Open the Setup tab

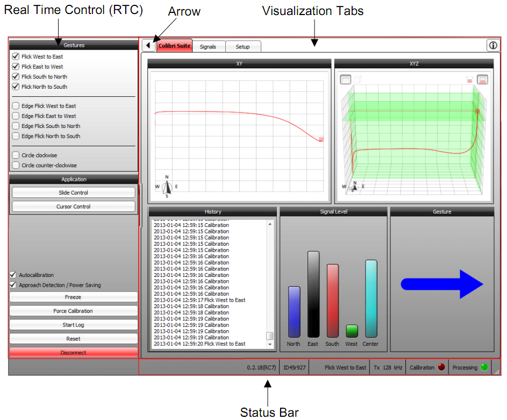[x=243, y=47]
